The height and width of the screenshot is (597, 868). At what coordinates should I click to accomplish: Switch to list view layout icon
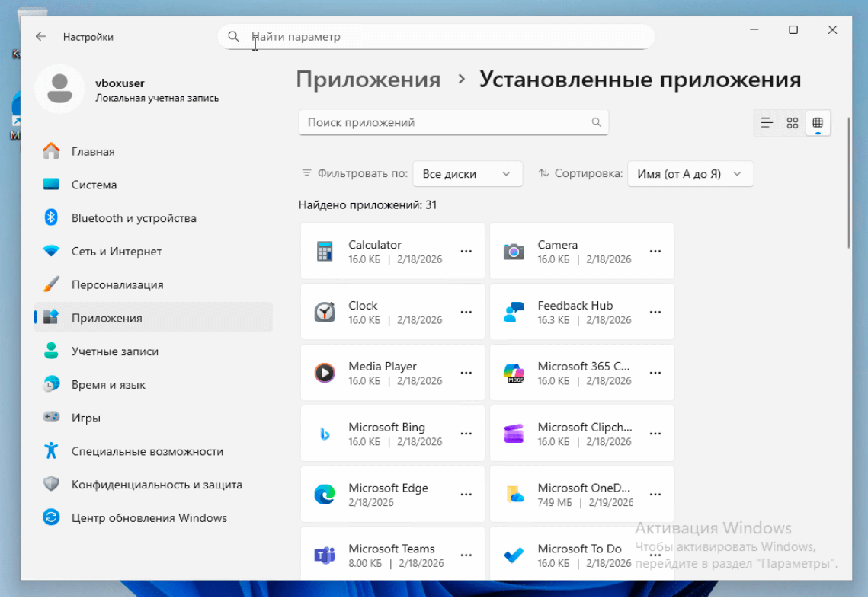click(x=766, y=123)
